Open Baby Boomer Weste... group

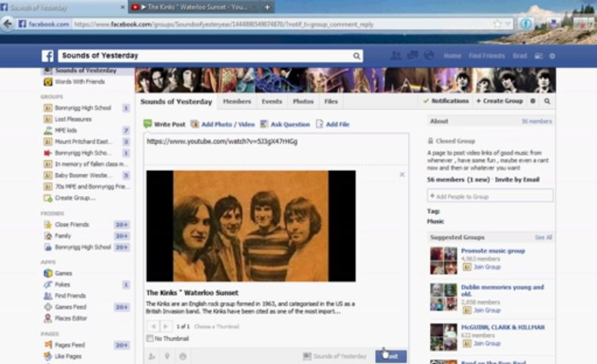pyautogui.click(x=83, y=175)
